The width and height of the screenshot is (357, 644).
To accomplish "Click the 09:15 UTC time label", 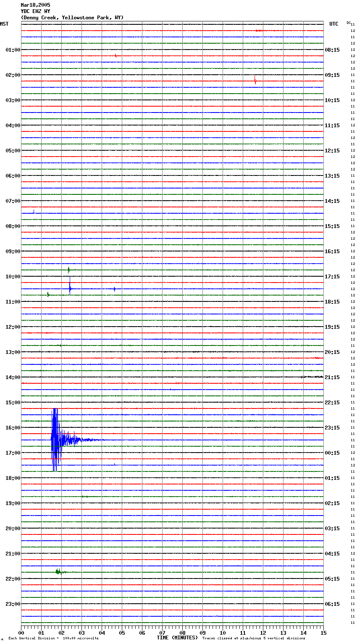I will [x=332, y=75].
